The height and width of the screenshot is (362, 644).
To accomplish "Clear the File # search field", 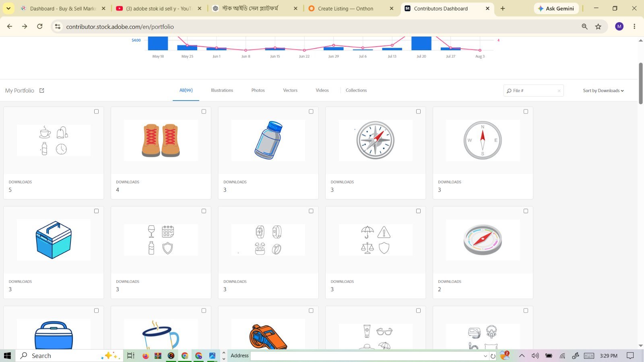I will [559, 91].
